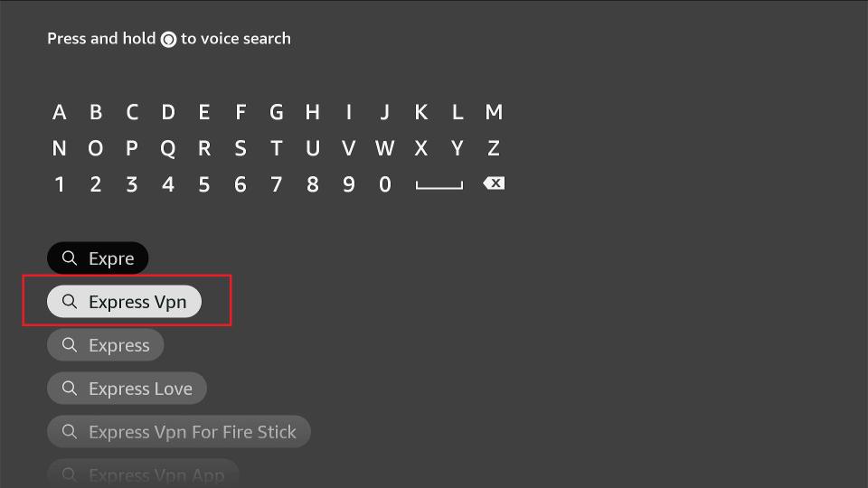Click the Expre search input field
Image resolution: width=868 pixels, height=488 pixels.
tap(98, 258)
